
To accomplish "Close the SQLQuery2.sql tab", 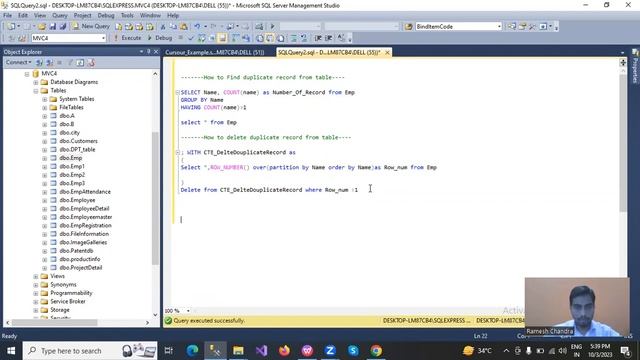I will pos(387,53).
